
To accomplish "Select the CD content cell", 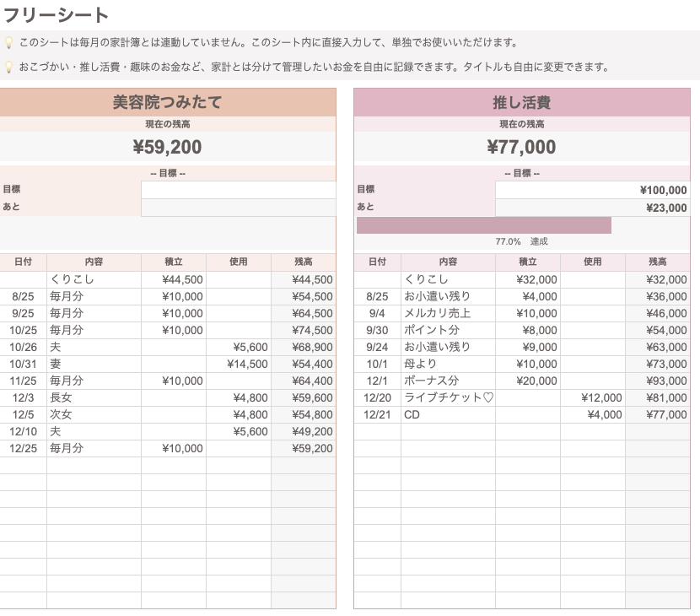I will [x=448, y=414].
